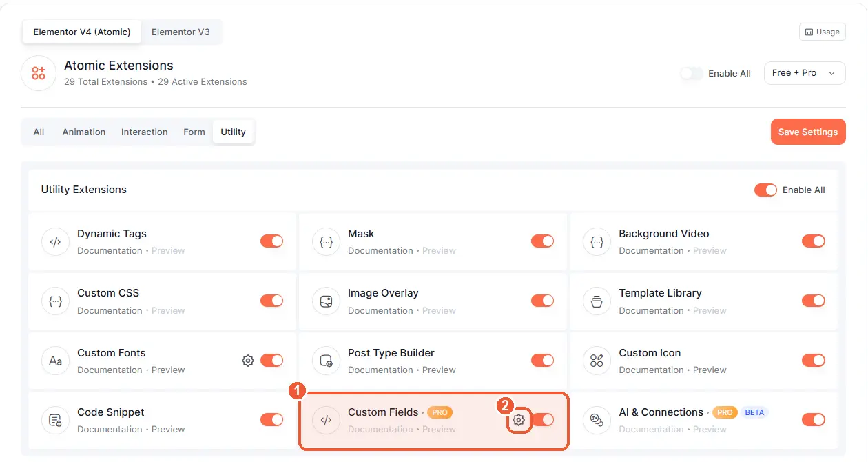Open Custom Fields settings gear
The width and height of the screenshot is (868, 462).
click(519, 420)
